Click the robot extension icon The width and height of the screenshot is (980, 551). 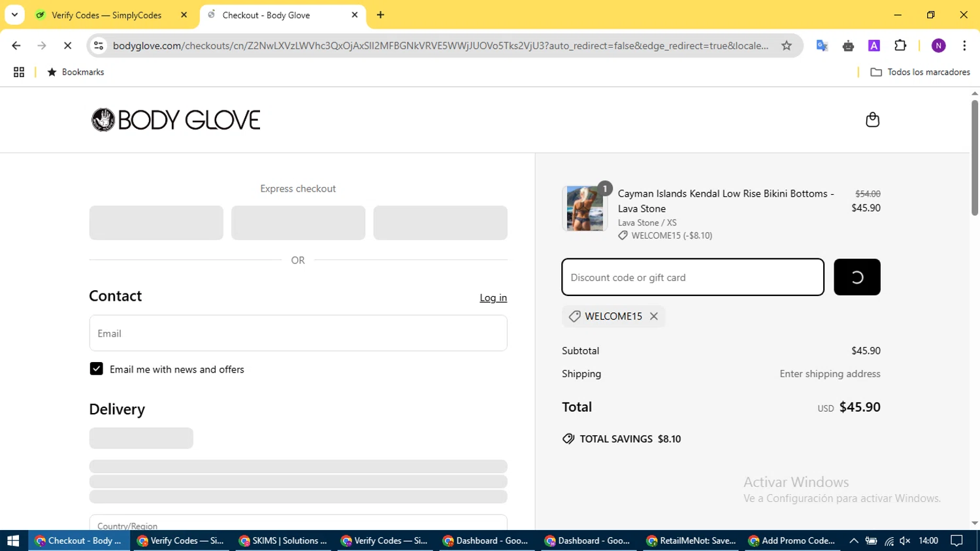click(848, 46)
